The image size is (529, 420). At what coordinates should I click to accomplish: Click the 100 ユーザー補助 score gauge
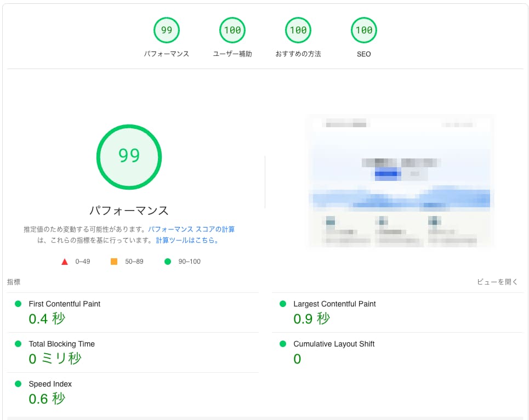(x=232, y=30)
